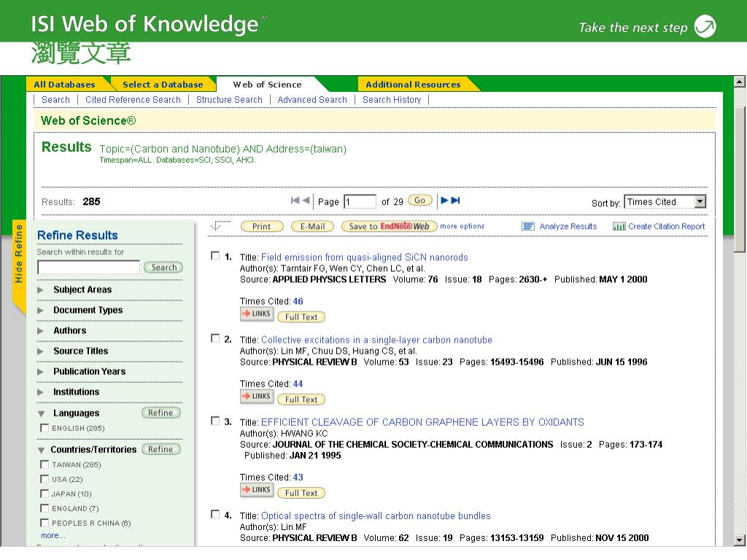
Task: Jump to the last results page arrow
Action: tap(455, 201)
